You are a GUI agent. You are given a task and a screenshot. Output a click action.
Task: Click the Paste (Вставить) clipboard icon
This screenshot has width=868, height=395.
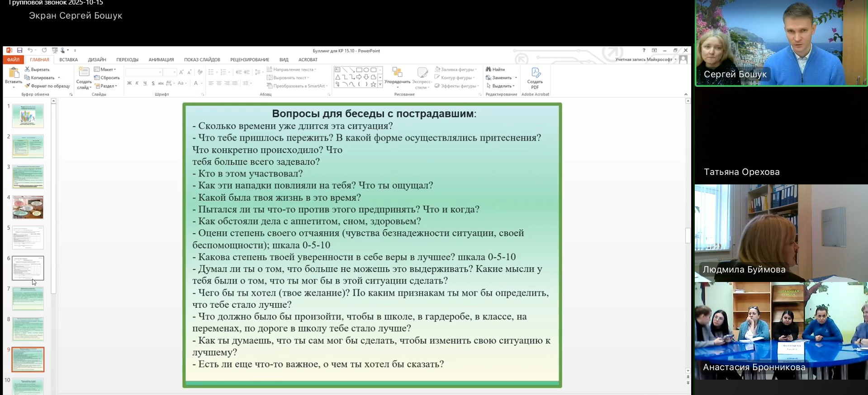pos(14,73)
